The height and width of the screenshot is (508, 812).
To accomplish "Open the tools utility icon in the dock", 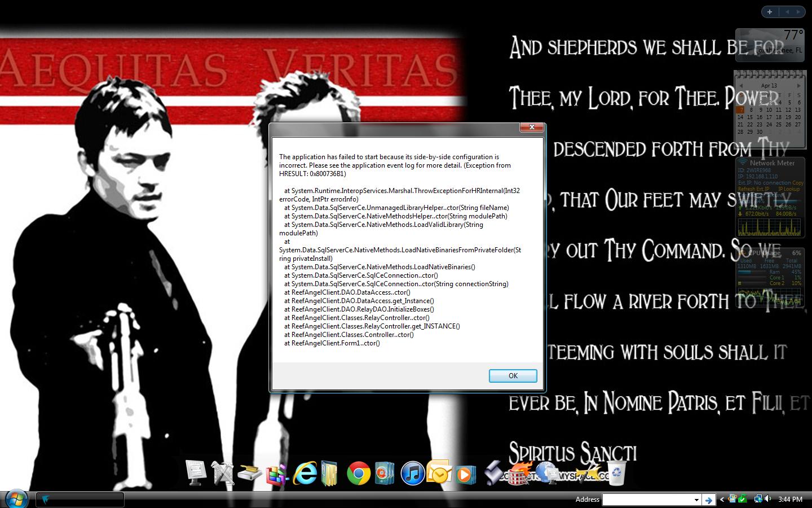I will pyautogui.click(x=223, y=473).
